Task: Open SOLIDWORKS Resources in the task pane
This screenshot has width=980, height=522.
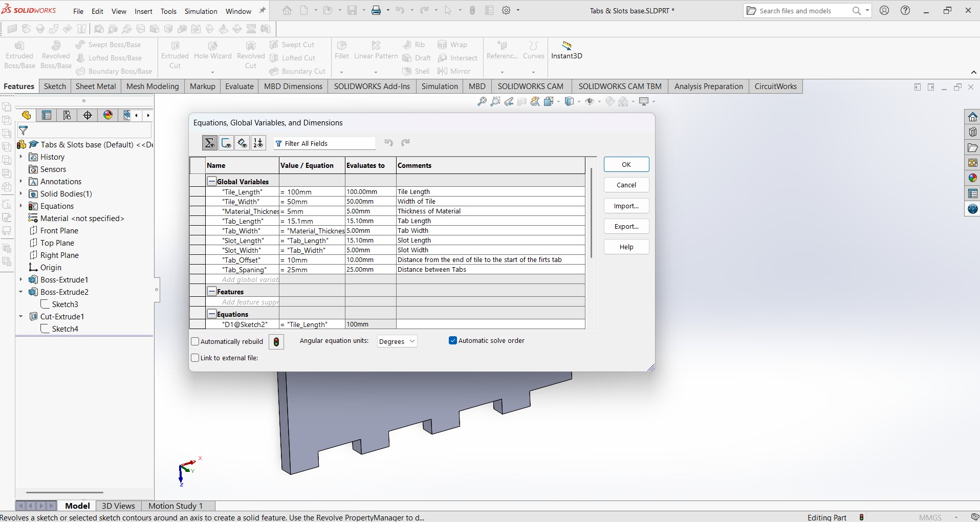Action: 972,117
